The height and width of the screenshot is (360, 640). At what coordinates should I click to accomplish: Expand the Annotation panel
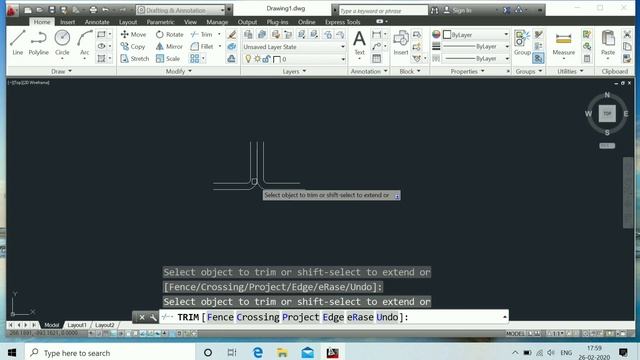(369, 71)
